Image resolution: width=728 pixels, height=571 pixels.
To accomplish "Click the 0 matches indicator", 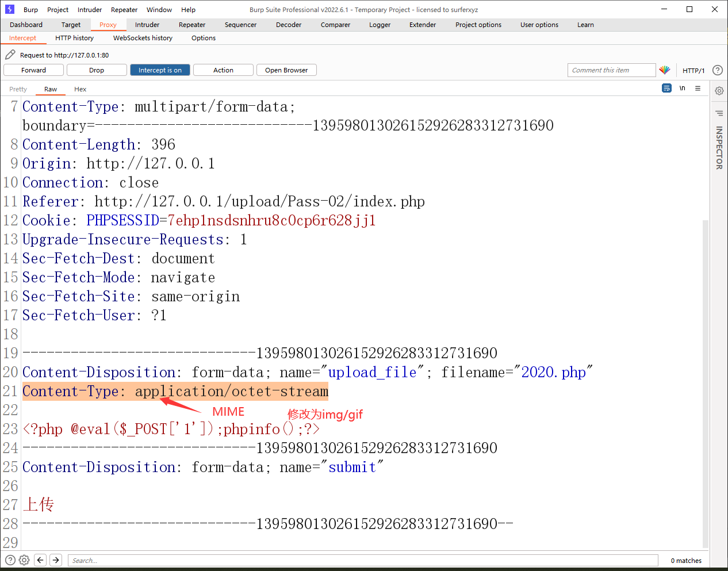I will click(x=686, y=561).
